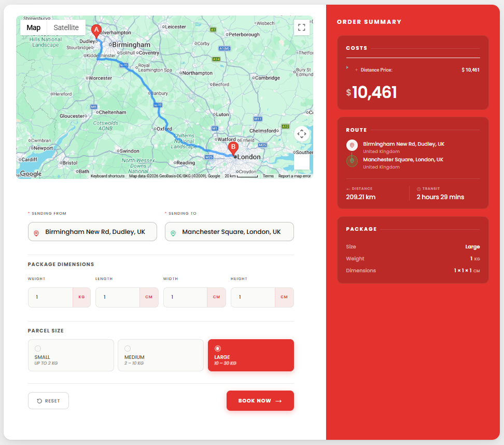Click the 1 × 1 × 1 CM dimensions value

(x=467, y=270)
